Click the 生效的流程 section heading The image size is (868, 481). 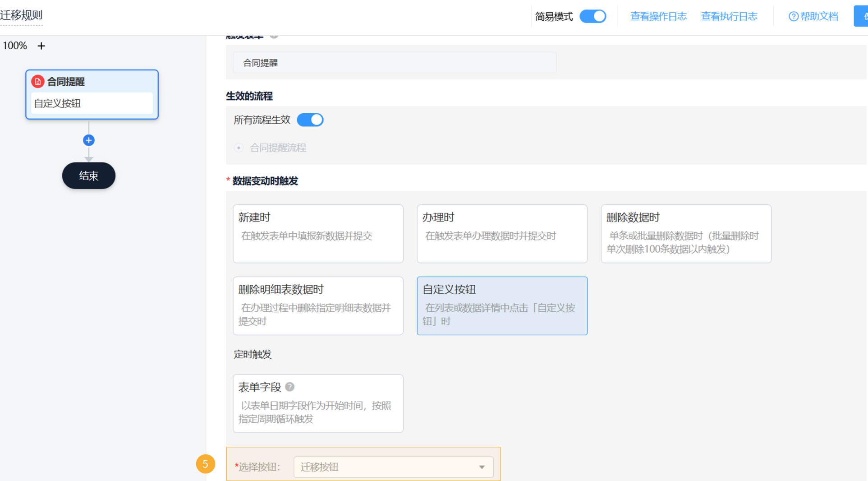tap(249, 96)
